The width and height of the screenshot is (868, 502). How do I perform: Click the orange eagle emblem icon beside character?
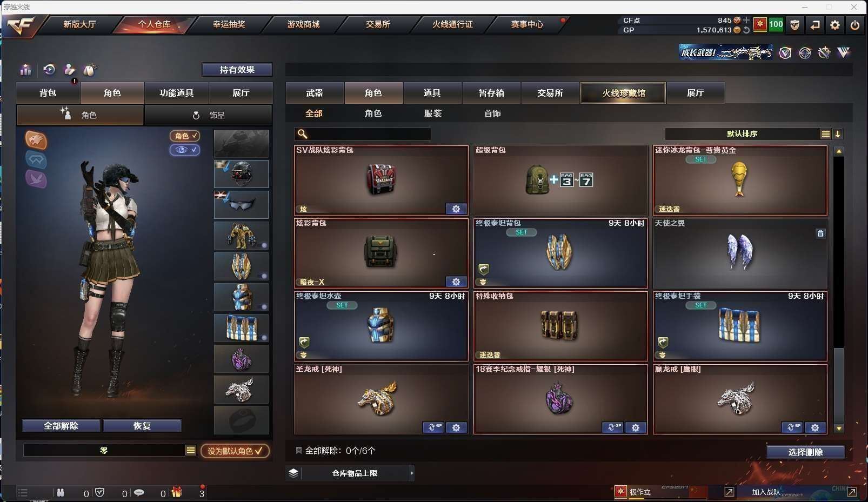point(36,140)
